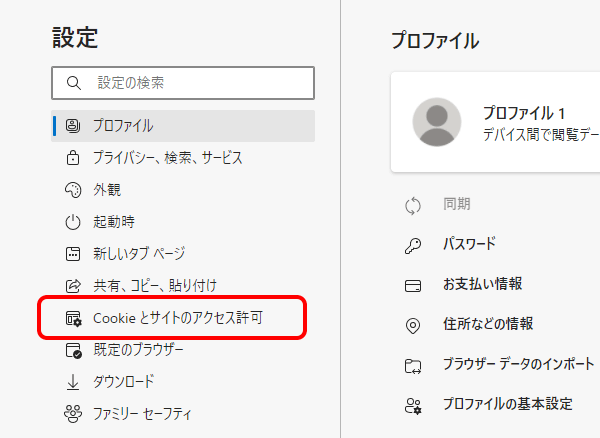This screenshot has height=438, width=600.
Task: Click the share and copy icon
Action: (x=73, y=286)
